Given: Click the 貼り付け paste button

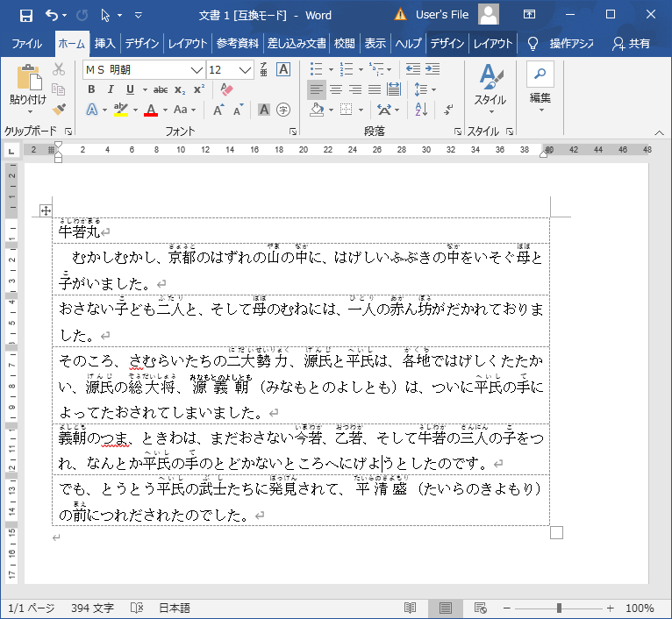Looking at the screenshot, I should point(27,88).
